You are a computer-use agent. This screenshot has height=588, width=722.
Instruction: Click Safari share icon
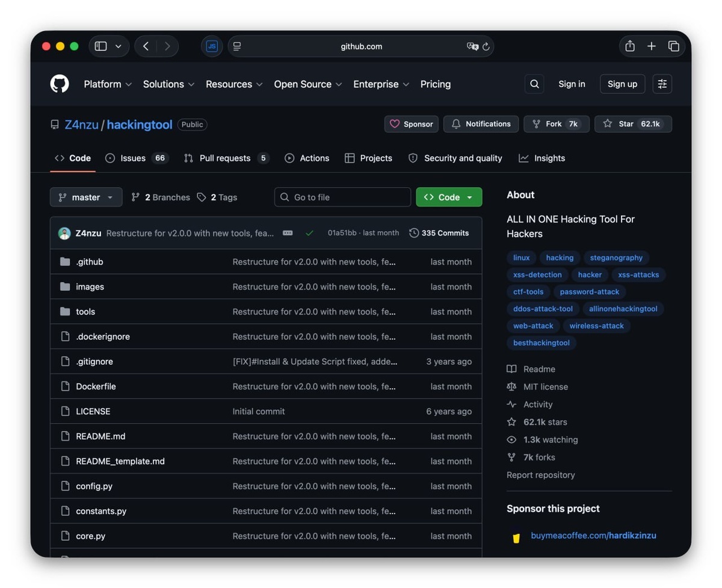[630, 46]
